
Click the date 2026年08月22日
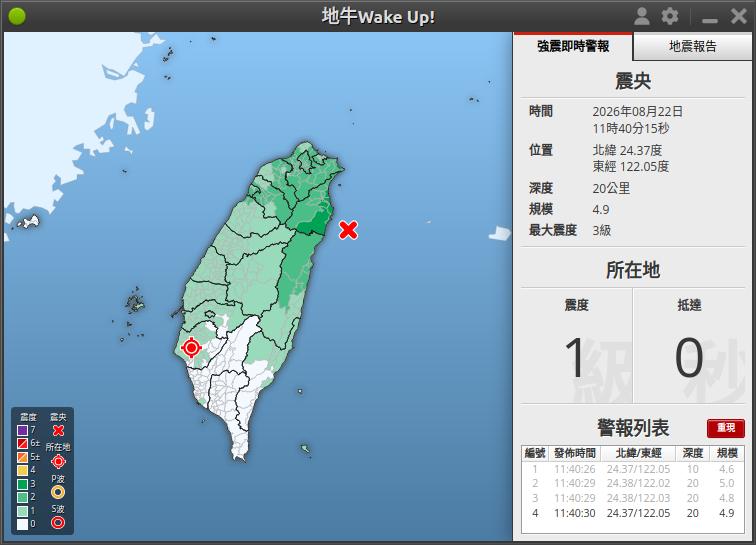point(637,111)
